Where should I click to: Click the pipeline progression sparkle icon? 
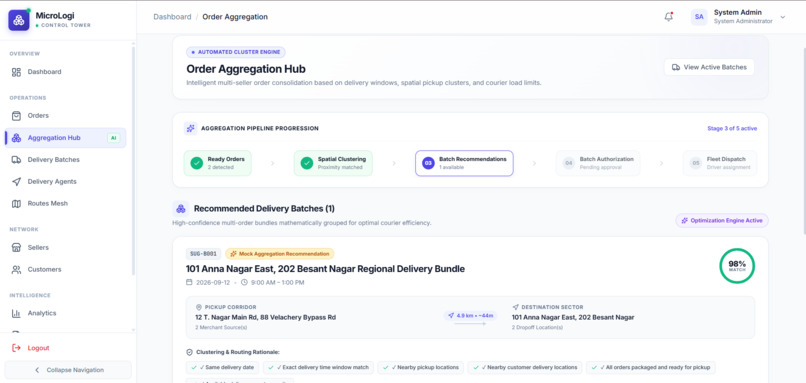point(191,129)
